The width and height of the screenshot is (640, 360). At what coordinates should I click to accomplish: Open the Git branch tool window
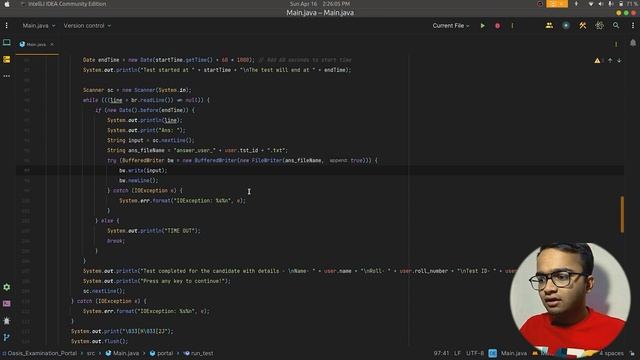click(7, 338)
